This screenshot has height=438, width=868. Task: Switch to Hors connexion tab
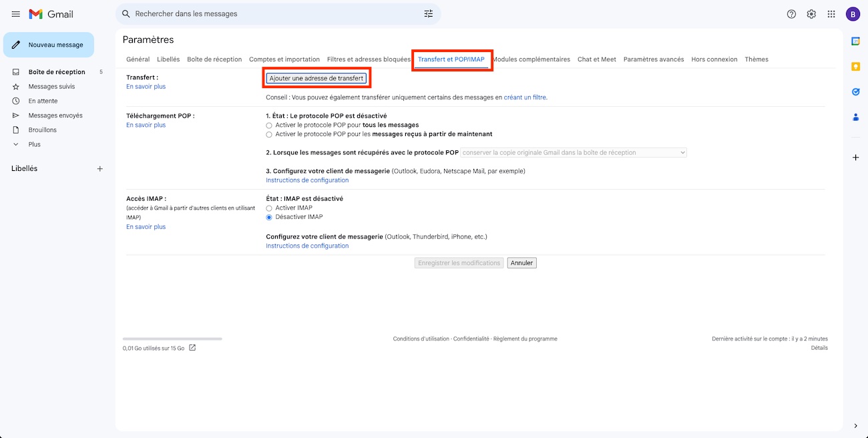(714, 59)
